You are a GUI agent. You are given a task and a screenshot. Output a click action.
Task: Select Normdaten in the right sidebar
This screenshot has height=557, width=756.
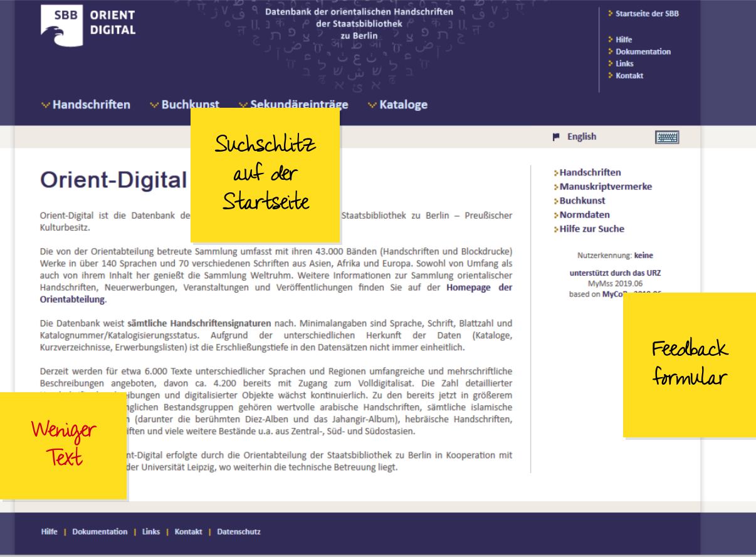coord(584,215)
